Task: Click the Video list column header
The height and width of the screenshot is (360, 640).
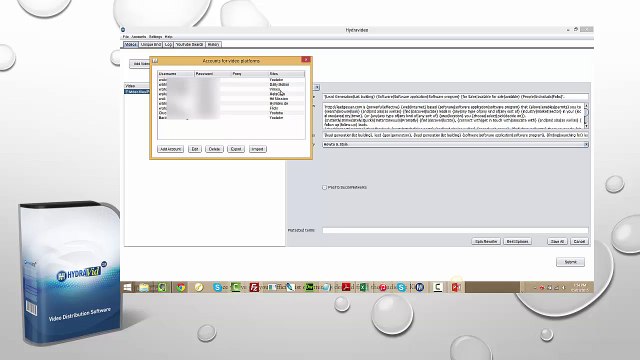Action: [137, 86]
